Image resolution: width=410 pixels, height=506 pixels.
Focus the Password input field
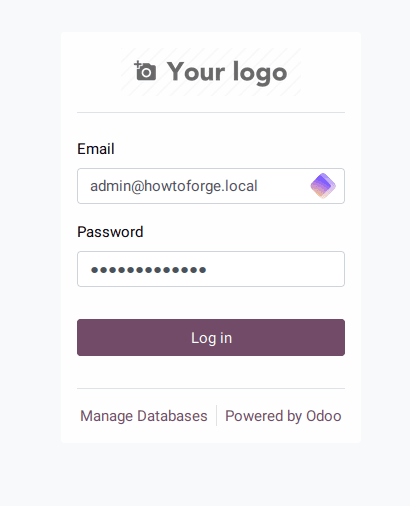(x=211, y=269)
